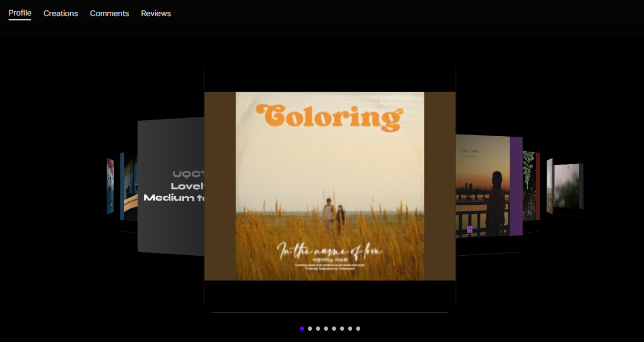Select the blurry grass cover at far right

point(568,186)
